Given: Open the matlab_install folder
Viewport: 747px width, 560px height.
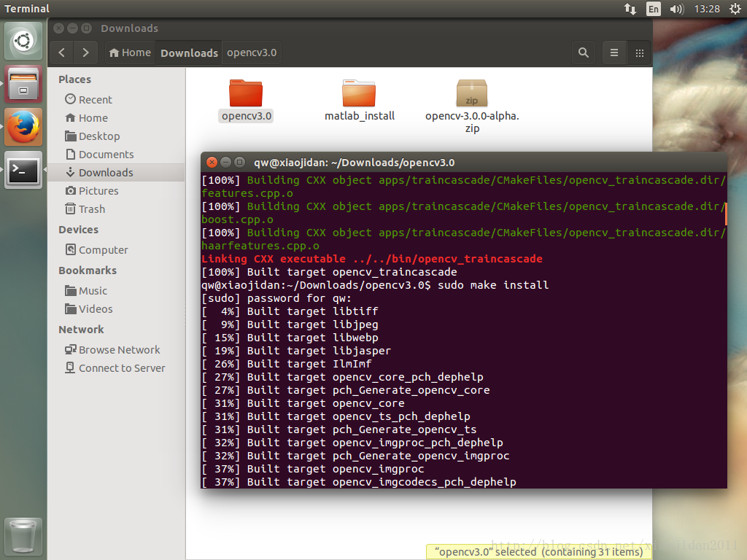Looking at the screenshot, I should click(359, 100).
